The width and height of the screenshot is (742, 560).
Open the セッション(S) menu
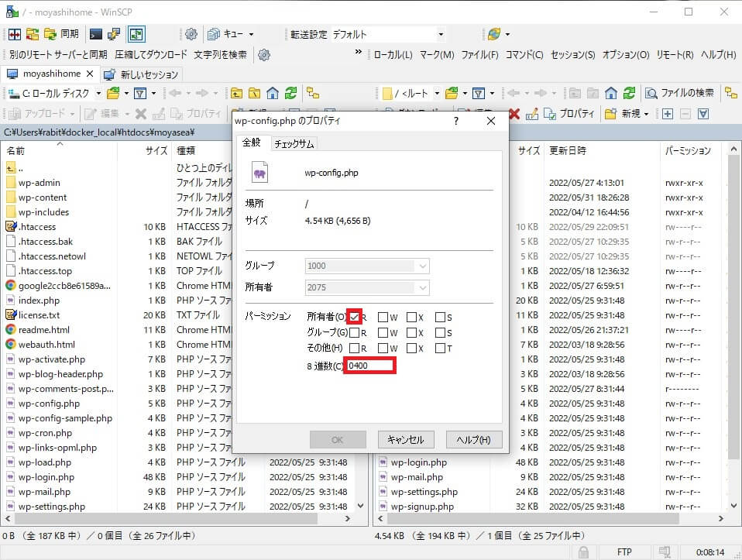point(572,55)
